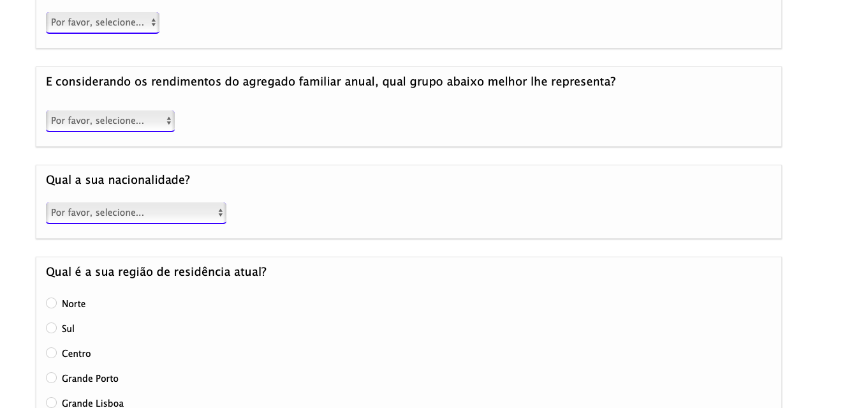Choose the Grande Lisboa radio option
868x408 pixels.
tap(52, 403)
